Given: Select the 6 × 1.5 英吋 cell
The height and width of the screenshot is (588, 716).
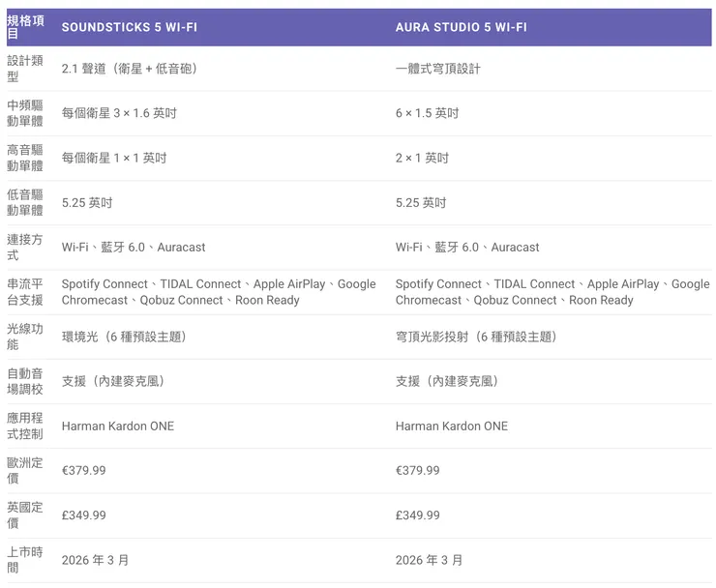Looking at the screenshot, I should (x=427, y=113).
